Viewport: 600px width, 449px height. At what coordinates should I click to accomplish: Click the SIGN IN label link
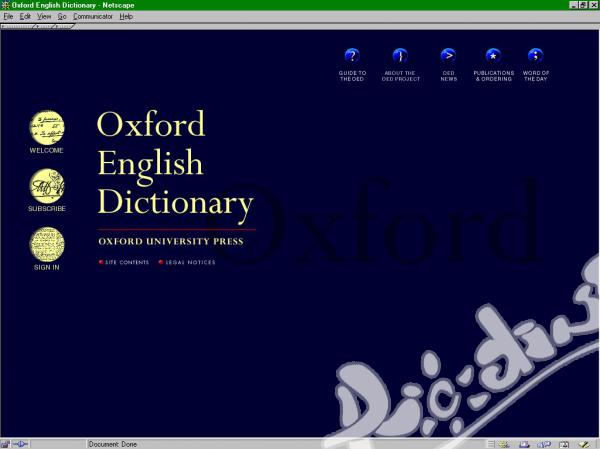(x=47, y=267)
